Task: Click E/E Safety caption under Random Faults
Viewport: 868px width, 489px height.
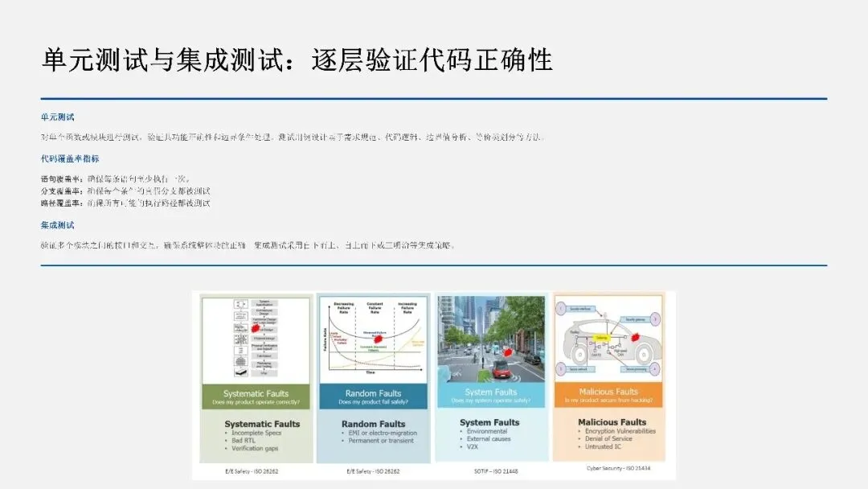Action: coord(373,471)
